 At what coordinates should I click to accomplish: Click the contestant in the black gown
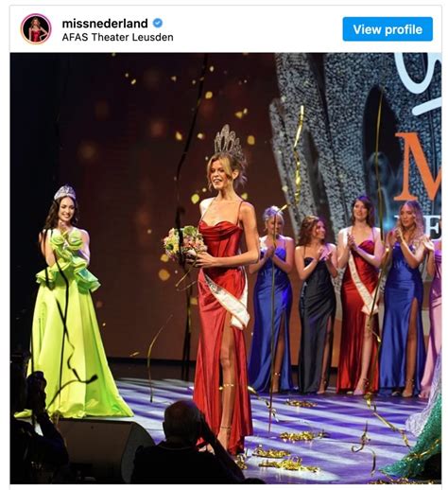(316, 305)
